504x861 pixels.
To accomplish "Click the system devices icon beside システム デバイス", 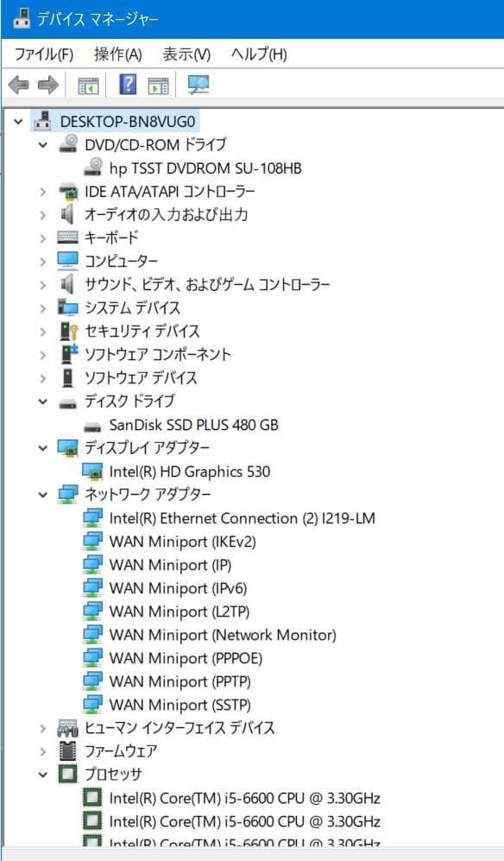I will (68, 307).
